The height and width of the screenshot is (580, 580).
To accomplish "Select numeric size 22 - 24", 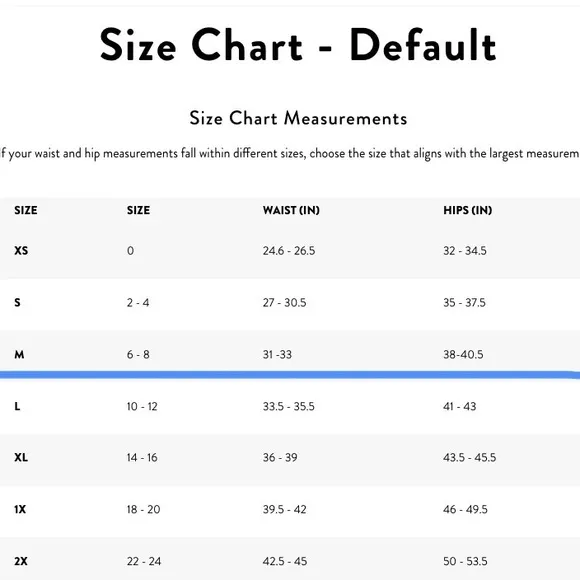I will (x=144, y=561).
